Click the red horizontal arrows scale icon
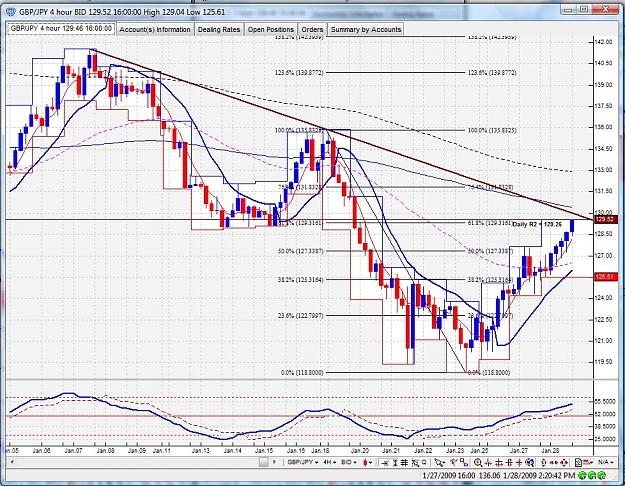The height and width of the screenshot is (486, 625). tap(554, 462)
